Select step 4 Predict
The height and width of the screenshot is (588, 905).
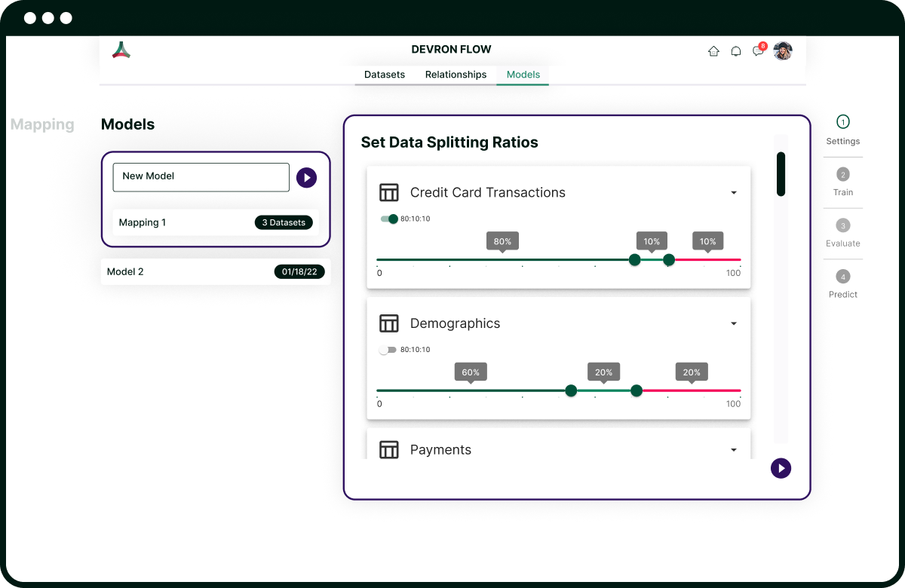click(842, 285)
